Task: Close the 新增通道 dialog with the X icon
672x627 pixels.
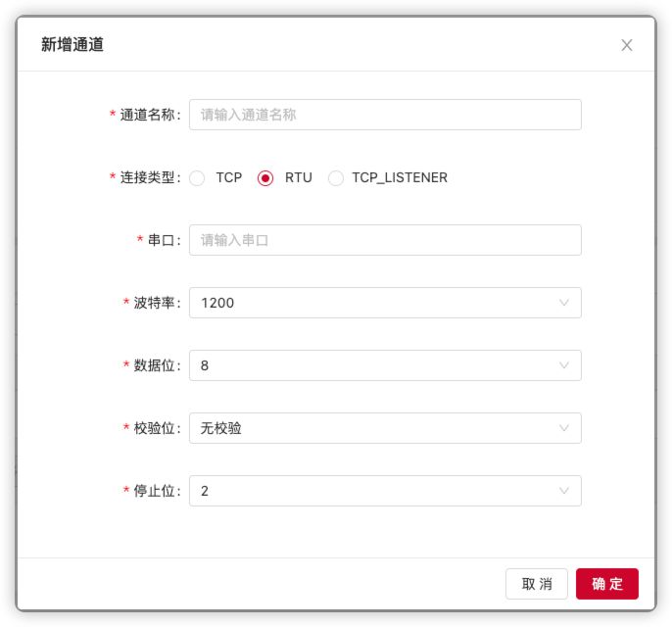Action: click(627, 45)
